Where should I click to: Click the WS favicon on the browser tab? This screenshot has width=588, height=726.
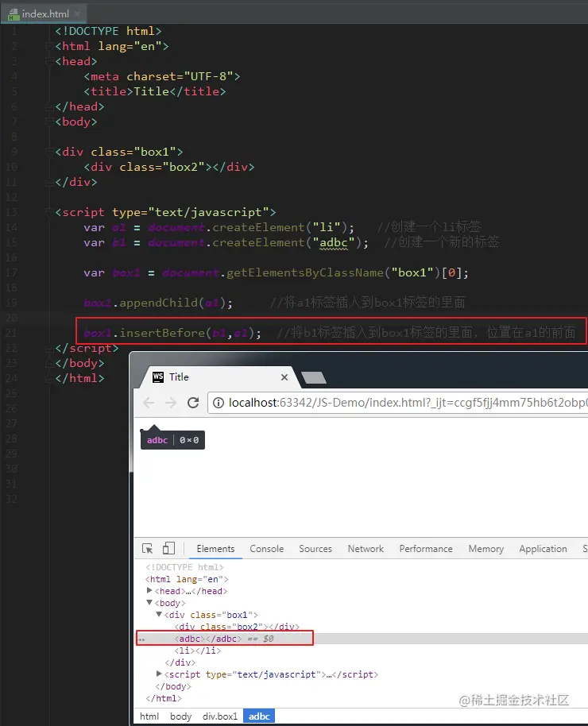point(158,377)
